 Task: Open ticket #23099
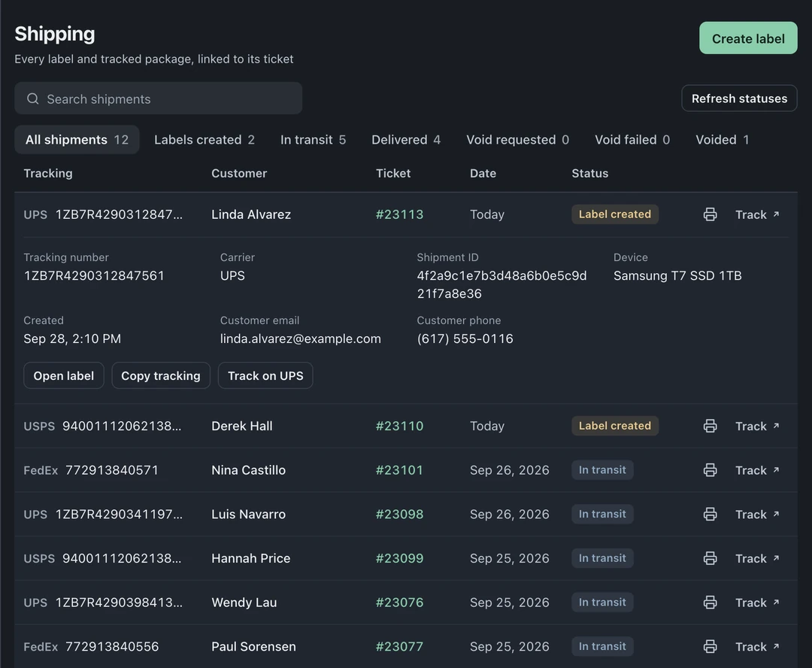399,558
